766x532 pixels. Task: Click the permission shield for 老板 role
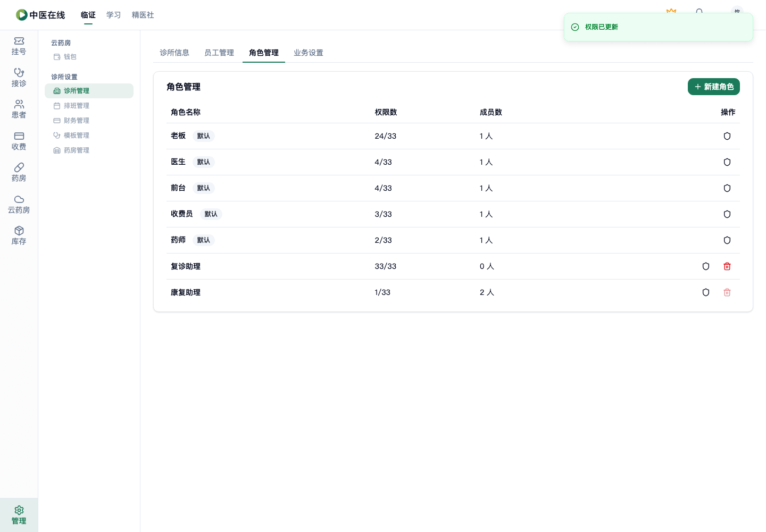727,136
